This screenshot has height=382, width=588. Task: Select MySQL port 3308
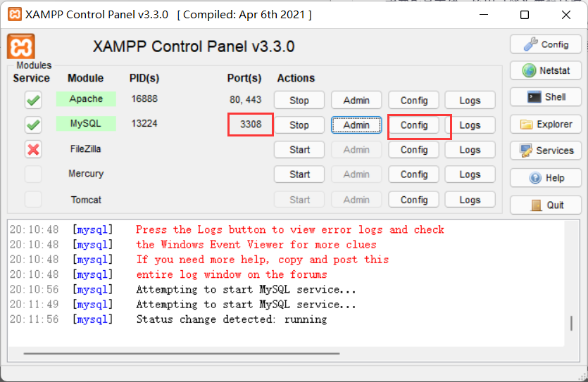tap(251, 125)
